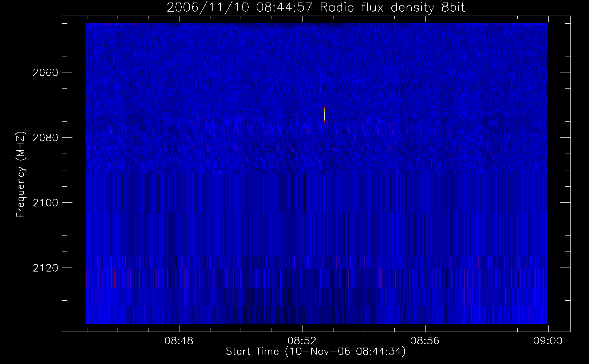Viewport: 589px width, 364px height.
Task: Click the 08:56 time tick label
Action: [x=425, y=341]
